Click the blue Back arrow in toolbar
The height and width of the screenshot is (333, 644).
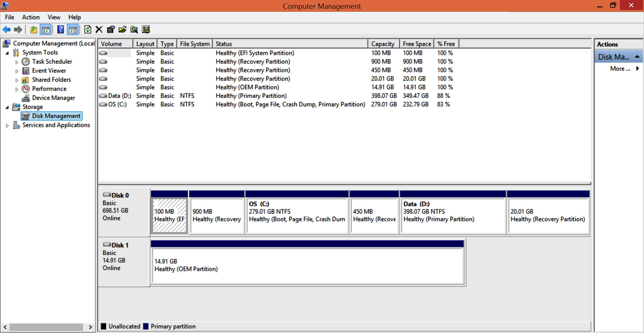6,30
